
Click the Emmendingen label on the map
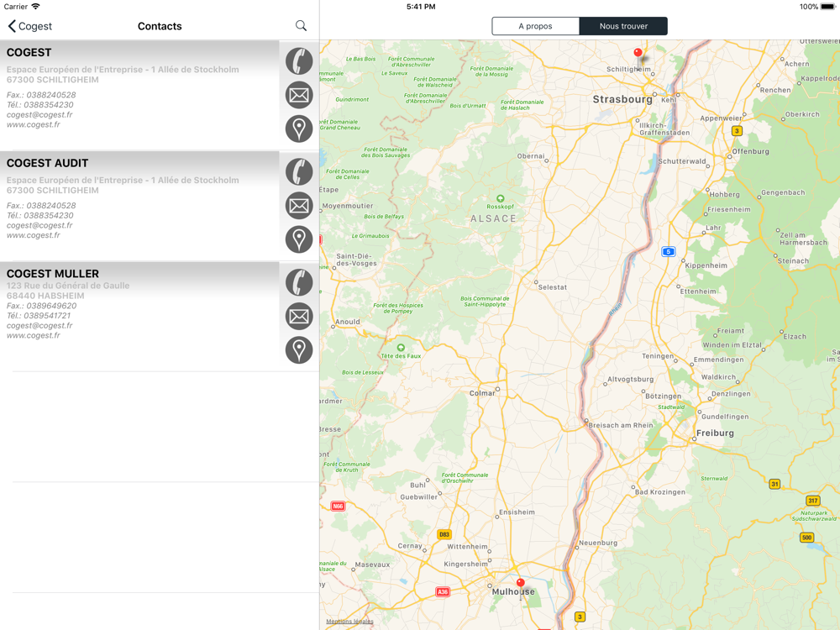718,360
